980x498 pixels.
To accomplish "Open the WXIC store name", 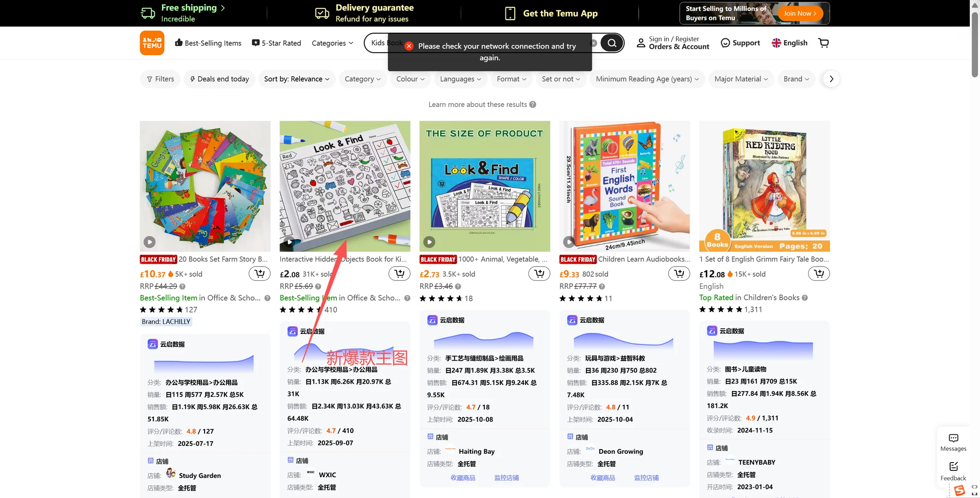I will [327, 474].
